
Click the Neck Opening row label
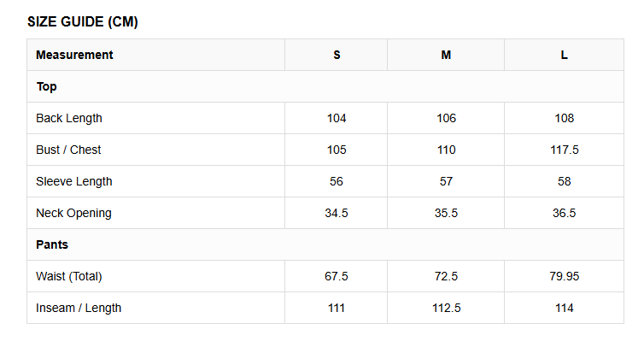pos(73,213)
